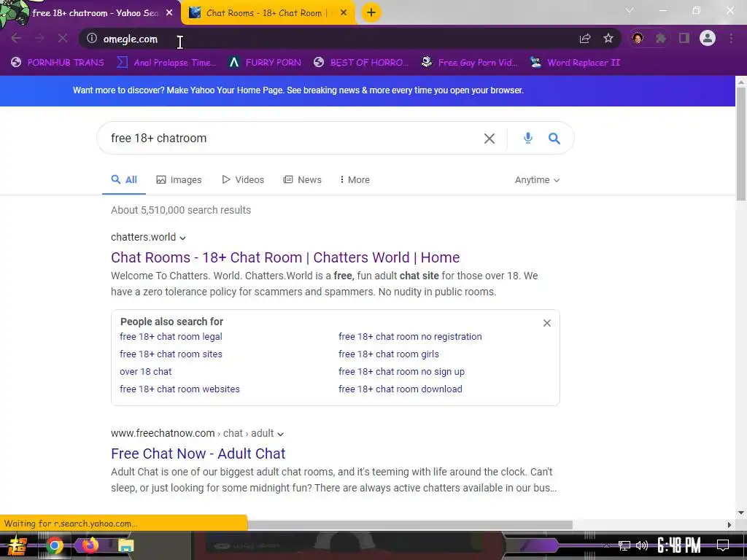747x560 pixels.
Task: Click the 6:48 PM taskbar clock
Action: click(x=678, y=545)
